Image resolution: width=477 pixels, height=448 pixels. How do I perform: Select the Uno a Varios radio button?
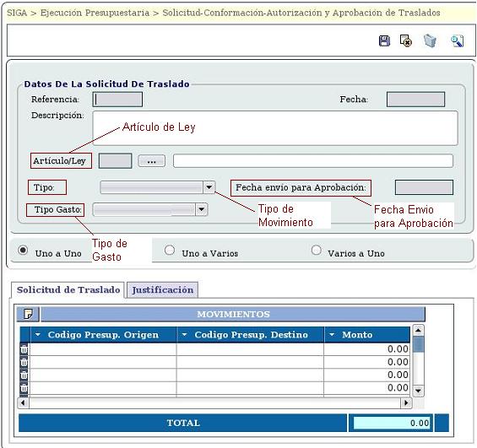170,250
